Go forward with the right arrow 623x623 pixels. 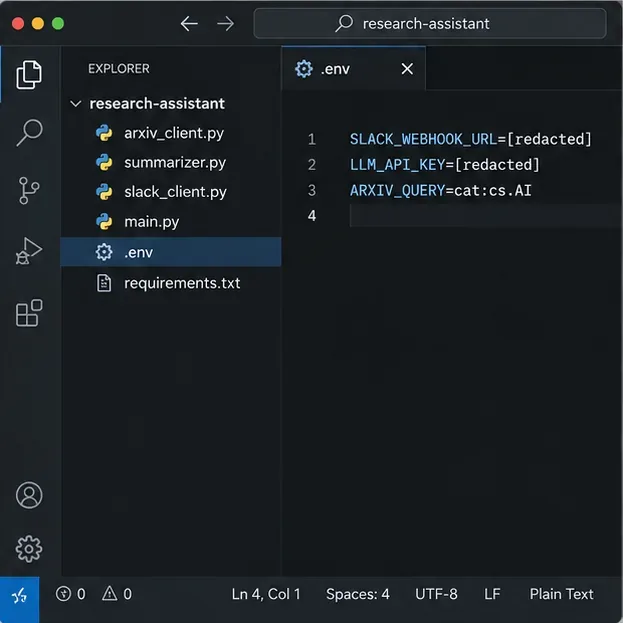(x=226, y=24)
